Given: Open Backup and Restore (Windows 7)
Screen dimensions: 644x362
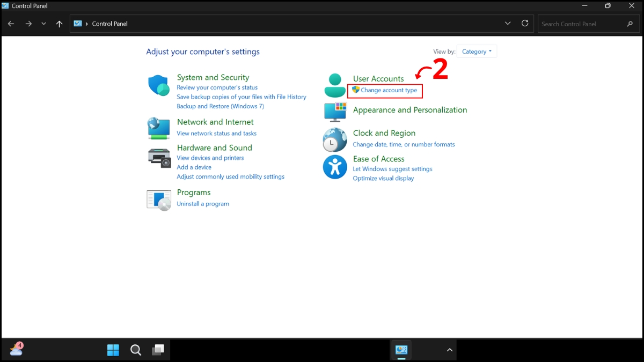Looking at the screenshot, I should [220, 106].
